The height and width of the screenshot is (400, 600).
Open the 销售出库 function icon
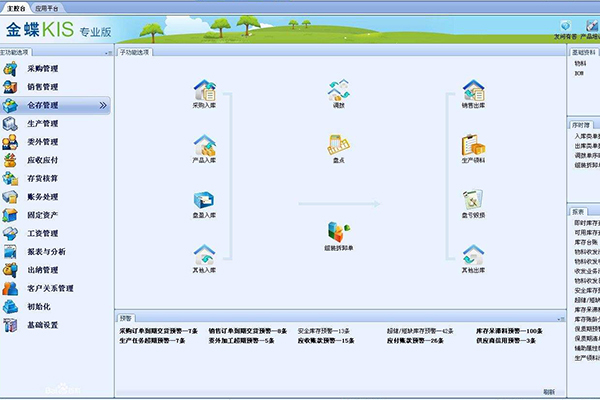(x=473, y=93)
